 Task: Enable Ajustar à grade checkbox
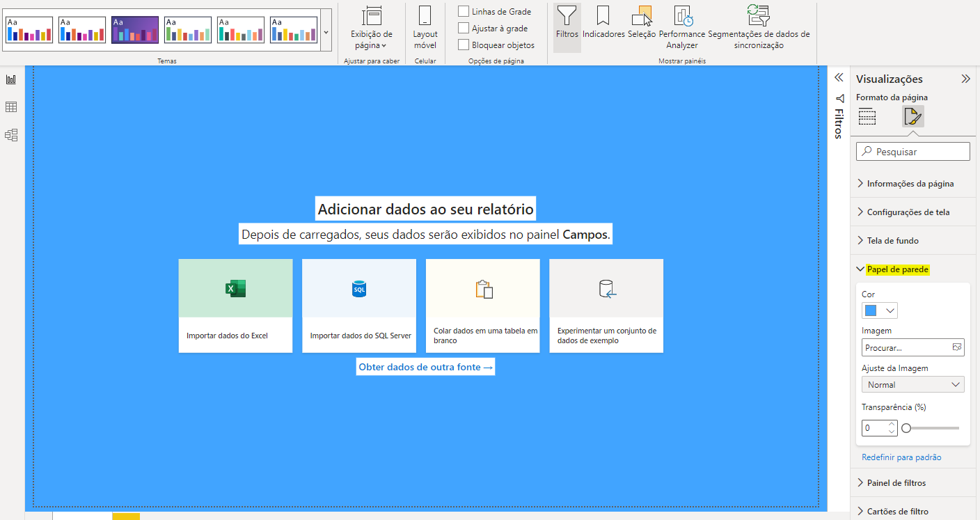pos(464,28)
